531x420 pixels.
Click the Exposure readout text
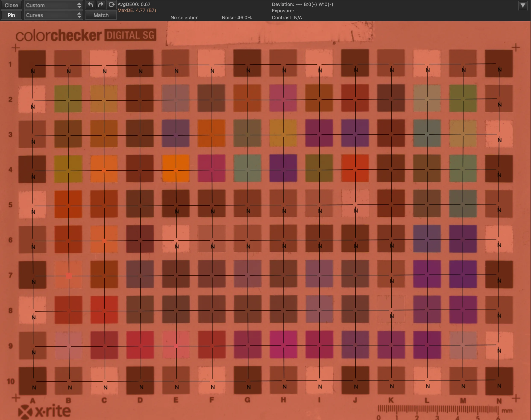point(285,11)
